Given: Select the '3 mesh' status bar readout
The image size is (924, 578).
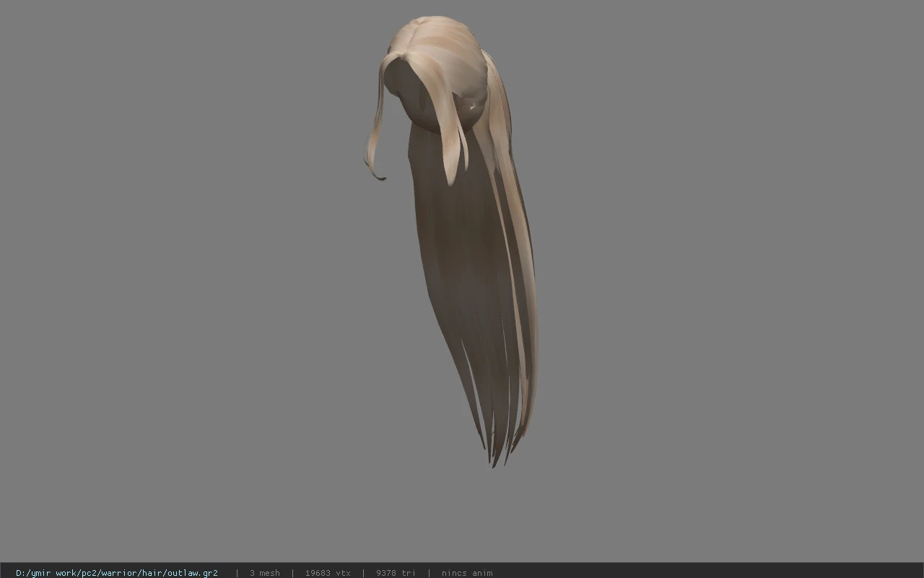Looking at the screenshot, I should 265,572.
